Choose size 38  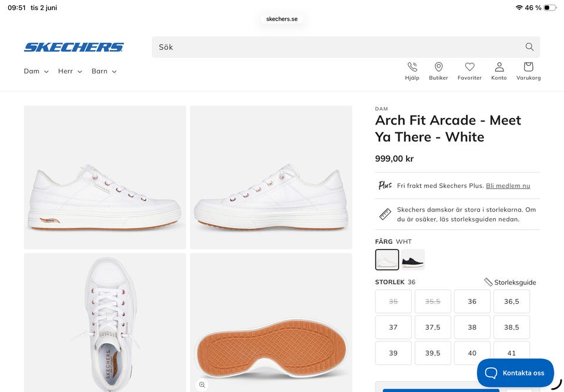[x=472, y=327]
